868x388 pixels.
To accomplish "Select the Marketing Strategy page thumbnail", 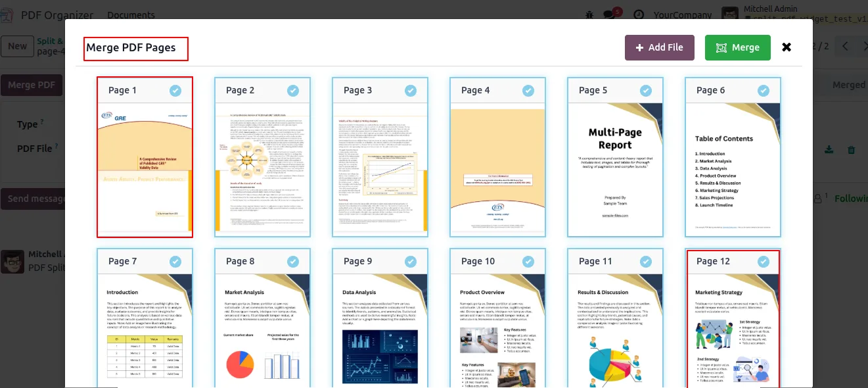I will [733, 331].
